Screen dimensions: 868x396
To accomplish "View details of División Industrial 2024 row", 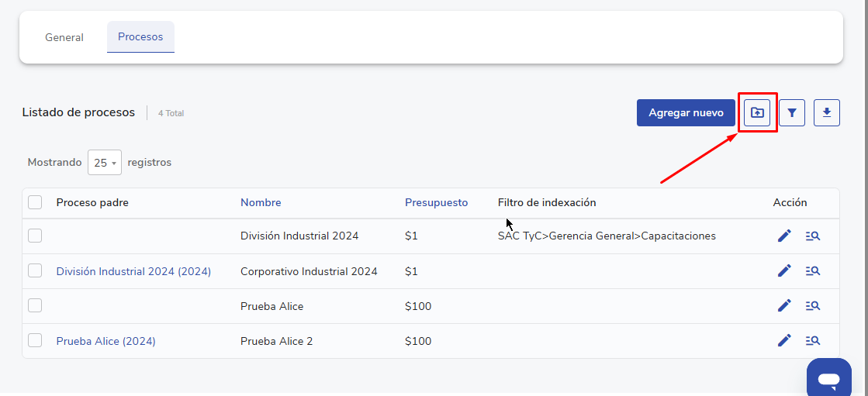I will pyautogui.click(x=813, y=236).
